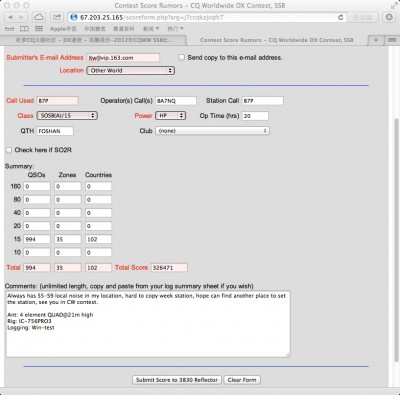Check Send copy to this e-mail address
The image size is (400, 395).
pyautogui.click(x=181, y=57)
